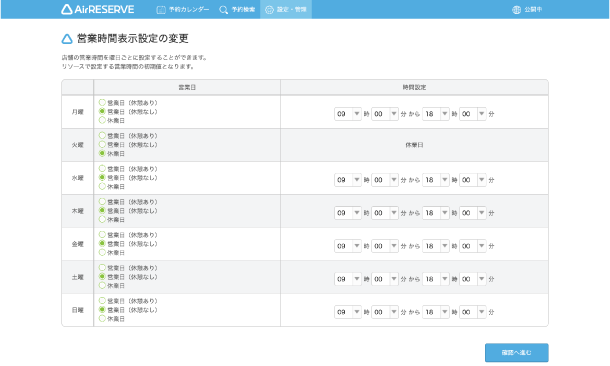
Task: Select 休業日 for 土曜
Action: click(102, 285)
